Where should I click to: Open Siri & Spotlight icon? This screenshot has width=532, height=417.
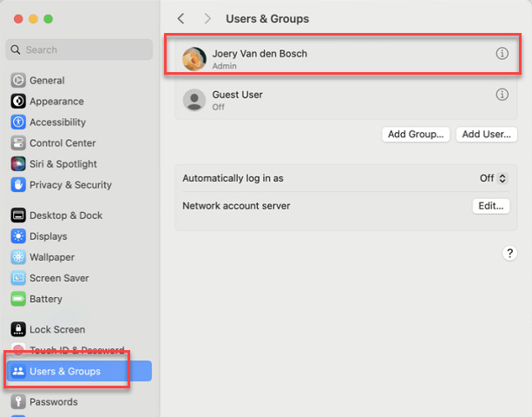tap(18, 163)
